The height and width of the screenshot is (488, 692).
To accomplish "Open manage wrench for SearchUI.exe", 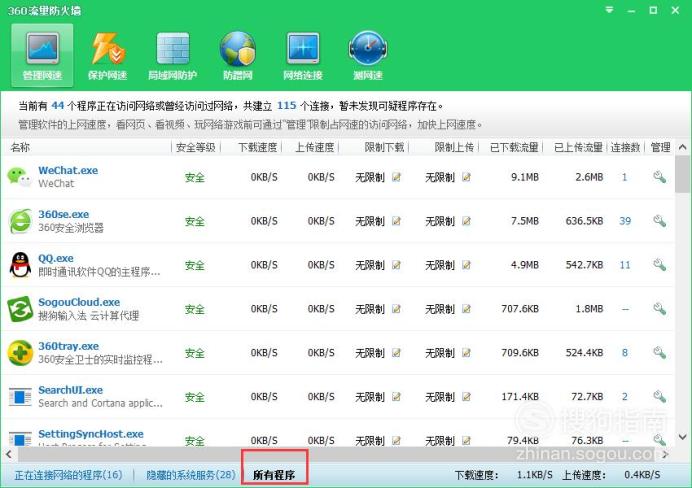I will click(x=659, y=396).
